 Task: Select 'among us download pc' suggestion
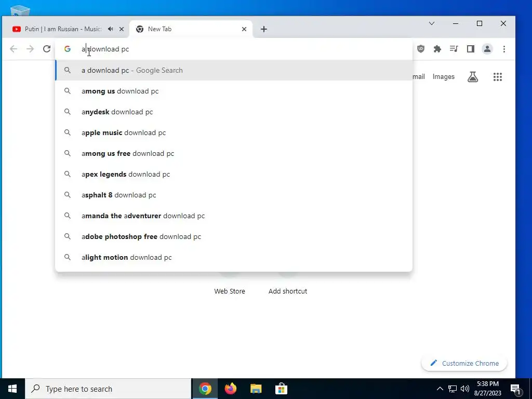coord(234,91)
